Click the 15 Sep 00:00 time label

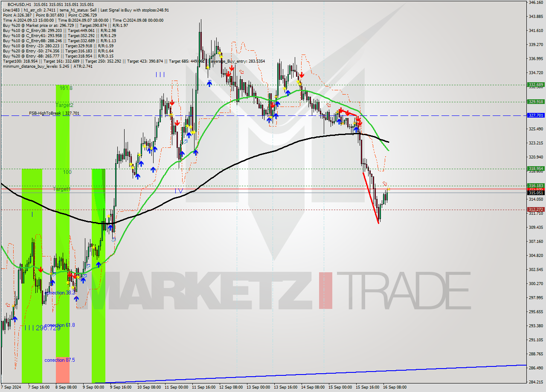point(340,387)
